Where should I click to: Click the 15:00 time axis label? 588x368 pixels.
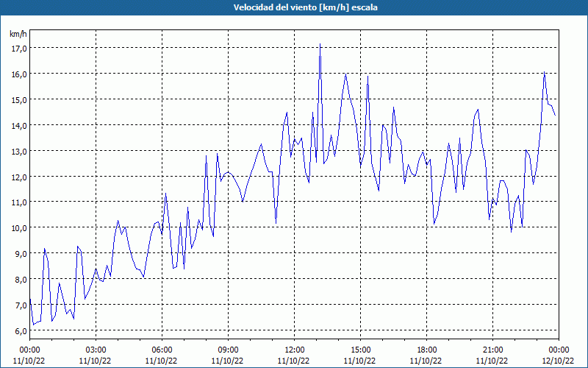click(360, 350)
